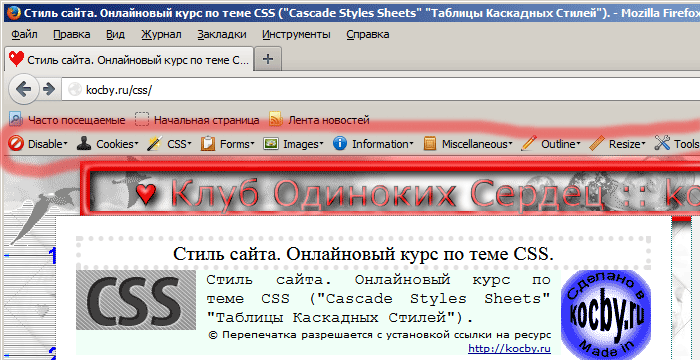Viewport: 700px width, 360px height.
Task: Open the Инструменты menu
Action: coord(296,34)
